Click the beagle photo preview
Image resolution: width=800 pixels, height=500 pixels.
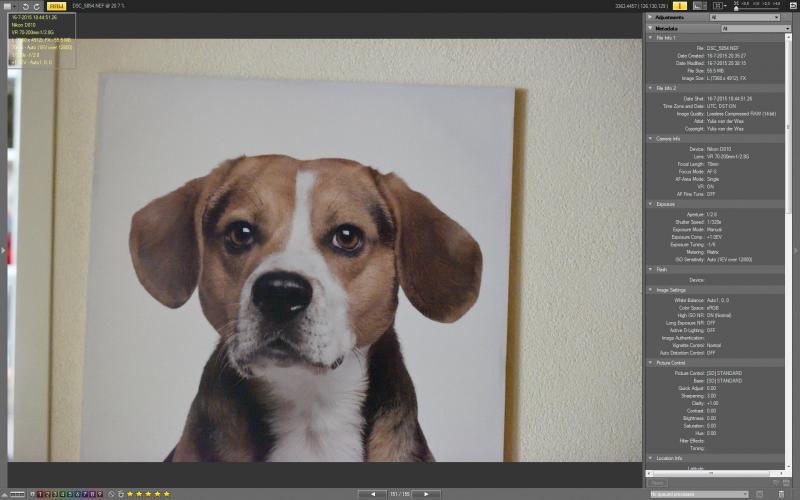324,250
